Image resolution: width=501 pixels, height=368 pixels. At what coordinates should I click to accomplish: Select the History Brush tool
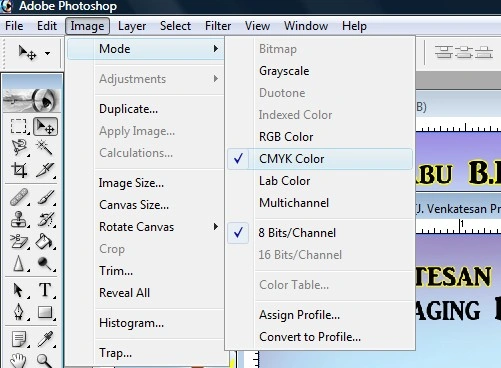pyautogui.click(x=45, y=219)
